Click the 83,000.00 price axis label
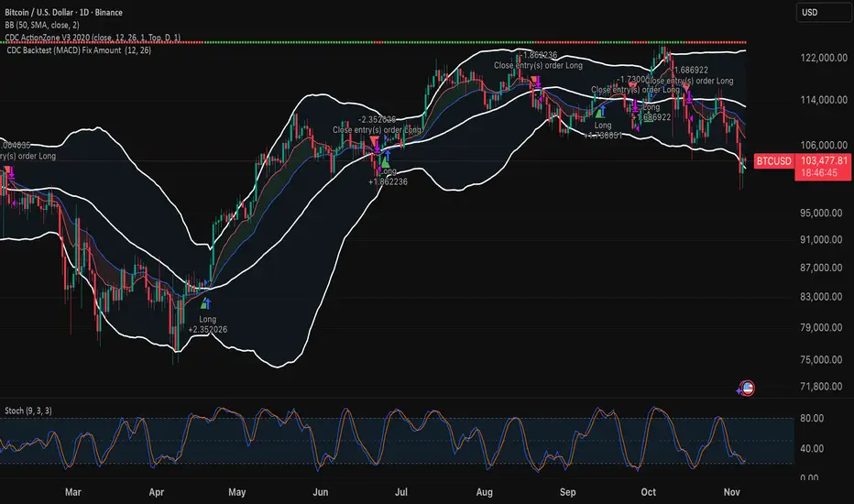Image resolution: width=854 pixels, height=504 pixels. click(x=821, y=297)
